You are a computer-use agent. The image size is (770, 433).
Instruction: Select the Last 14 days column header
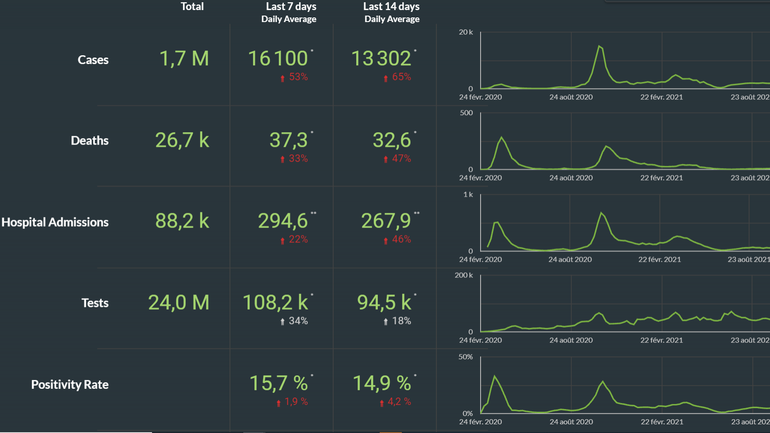pos(391,7)
